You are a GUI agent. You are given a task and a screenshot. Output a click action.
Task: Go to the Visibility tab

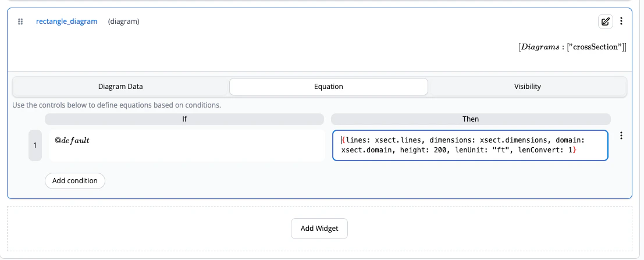(x=527, y=87)
